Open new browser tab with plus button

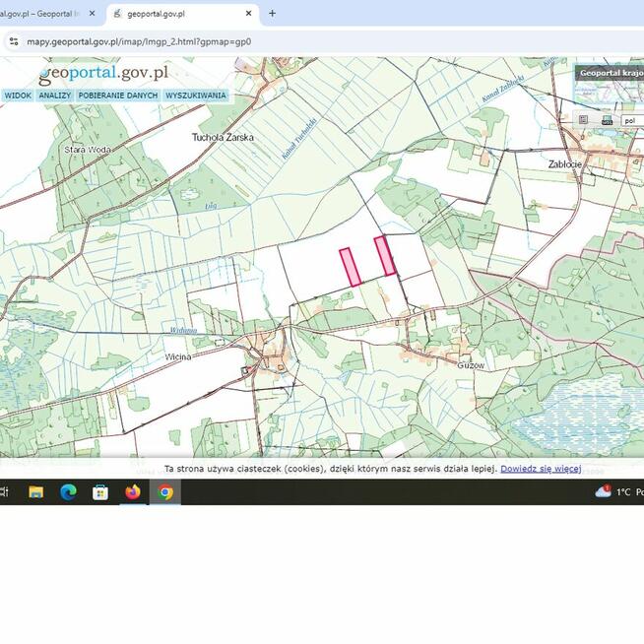pos(273,14)
